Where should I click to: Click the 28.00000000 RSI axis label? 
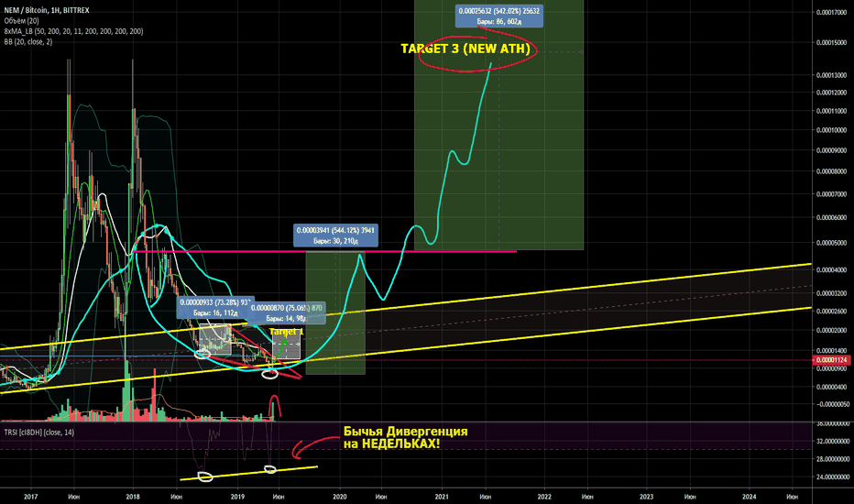pyautogui.click(x=832, y=459)
